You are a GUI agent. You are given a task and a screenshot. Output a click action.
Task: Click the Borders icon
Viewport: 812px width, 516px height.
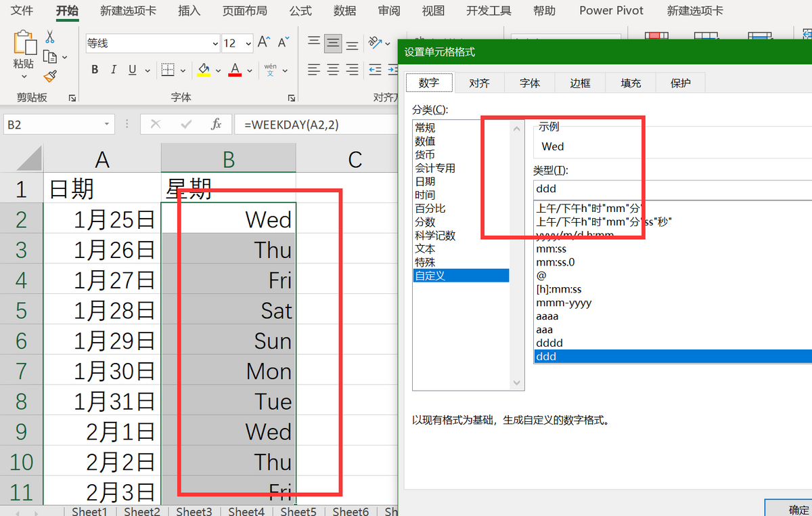click(167, 70)
